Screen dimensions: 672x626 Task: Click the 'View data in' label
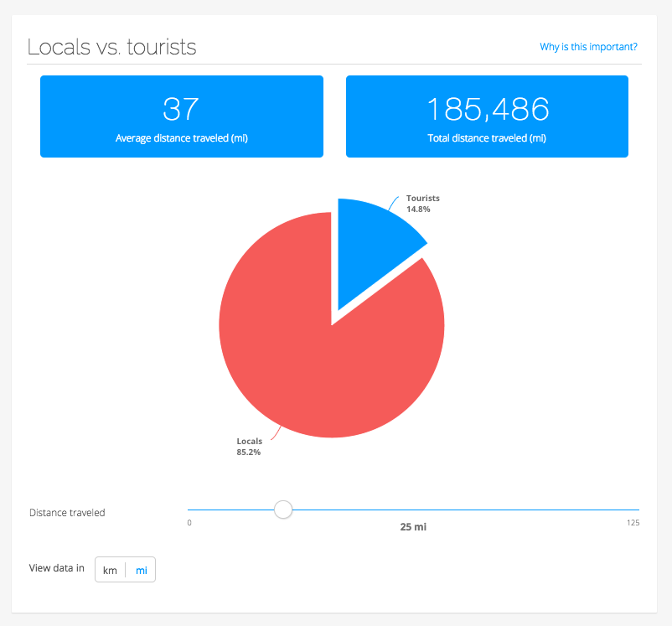pos(57,568)
